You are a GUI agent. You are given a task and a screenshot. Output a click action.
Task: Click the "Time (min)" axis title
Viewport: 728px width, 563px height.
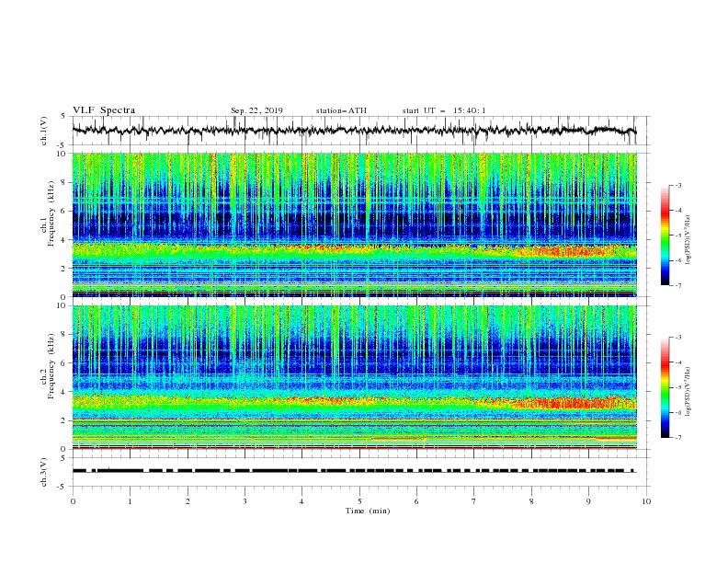tap(368, 511)
